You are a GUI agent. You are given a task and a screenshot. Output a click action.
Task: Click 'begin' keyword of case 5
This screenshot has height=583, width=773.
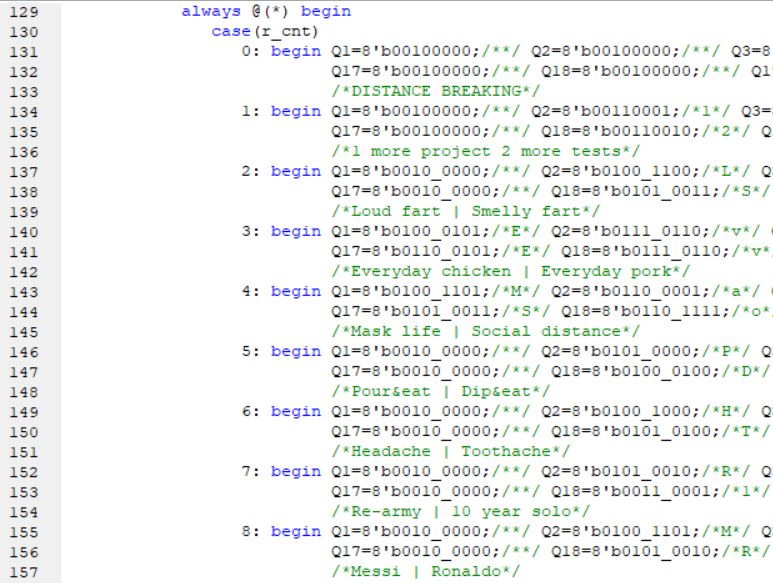pyautogui.click(x=296, y=352)
